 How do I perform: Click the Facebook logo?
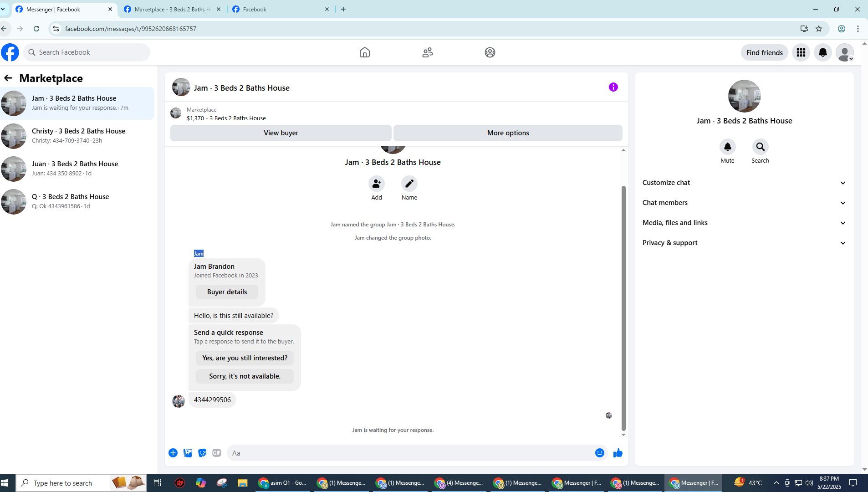[10, 52]
